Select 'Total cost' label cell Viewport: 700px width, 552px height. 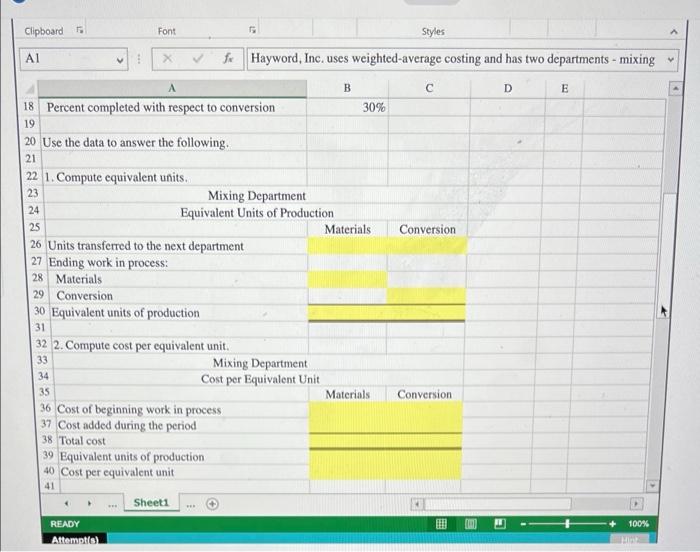(x=183, y=441)
